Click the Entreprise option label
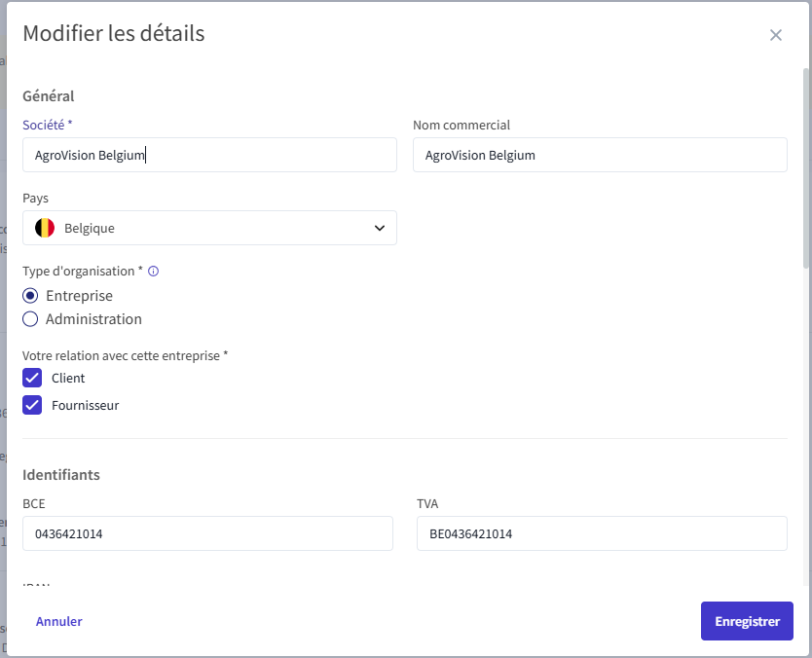The image size is (812, 658). (x=79, y=296)
